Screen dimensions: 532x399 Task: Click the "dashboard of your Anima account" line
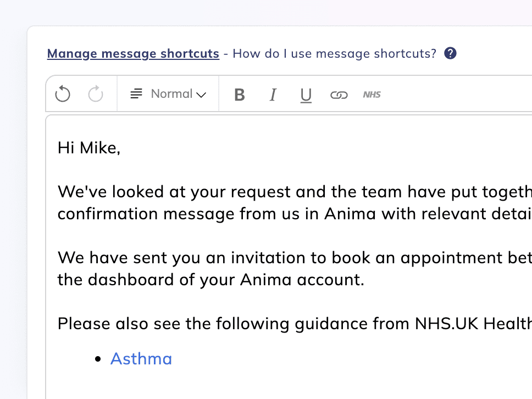tap(211, 280)
